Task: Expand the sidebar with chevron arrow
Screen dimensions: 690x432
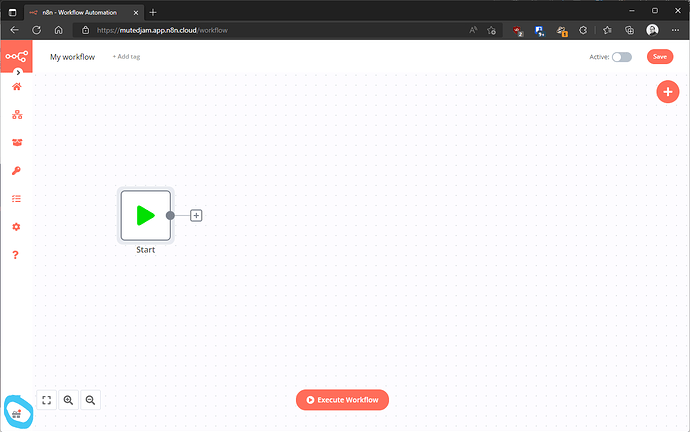Action: [18, 73]
